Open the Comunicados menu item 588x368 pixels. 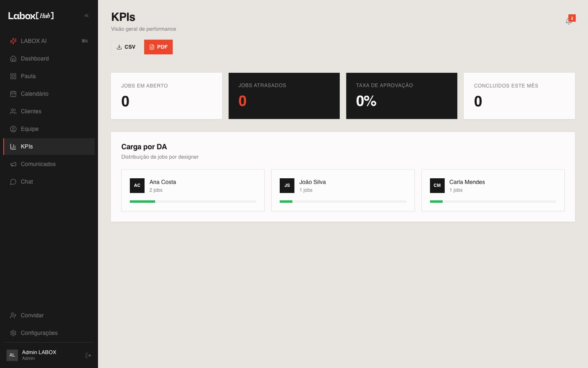click(x=49, y=164)
